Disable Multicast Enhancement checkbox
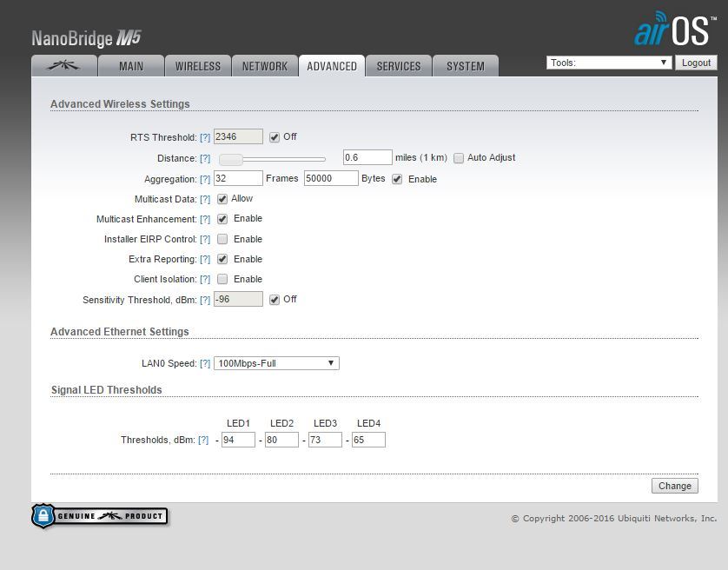The width and height of the screenshot is (728, 570). [222, 219]
